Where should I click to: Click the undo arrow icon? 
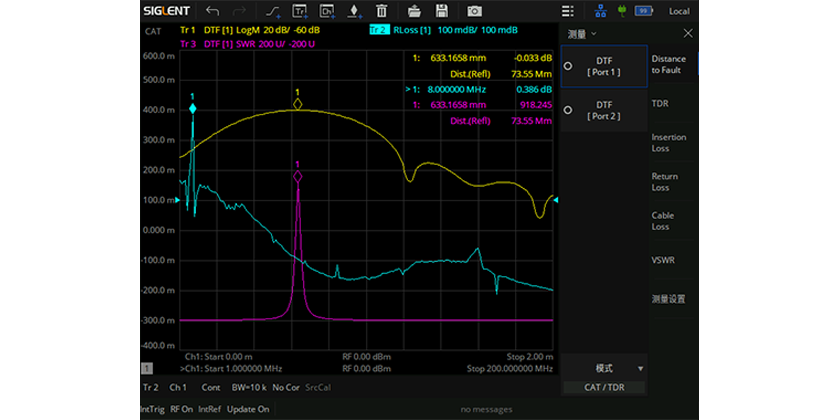[212, 11]
